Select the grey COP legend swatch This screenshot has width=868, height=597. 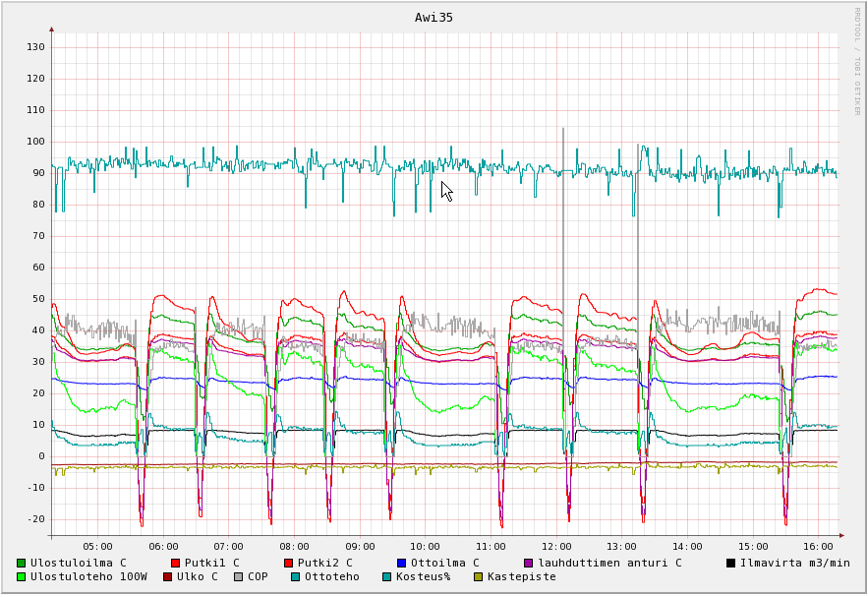pyautogui.click(x=239, y=576)
